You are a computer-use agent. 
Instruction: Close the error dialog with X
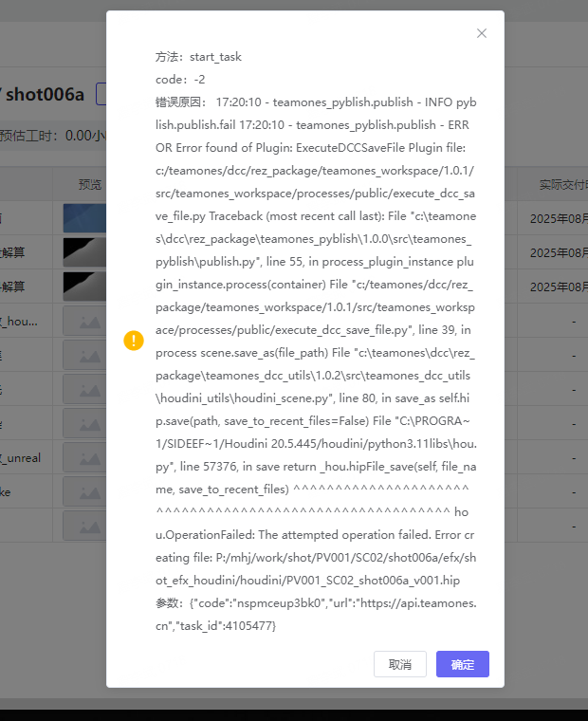point(482,33)
